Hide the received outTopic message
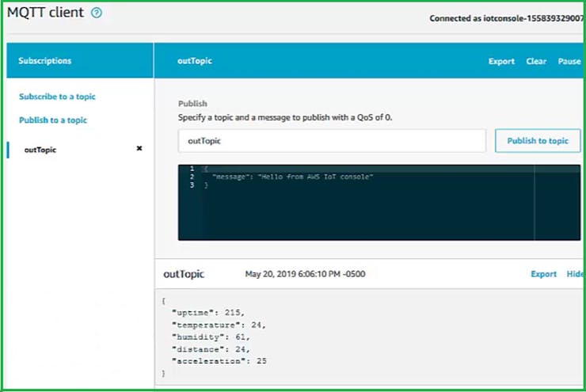The width and height of the screenshot is (586, 392). coord(574,274)
